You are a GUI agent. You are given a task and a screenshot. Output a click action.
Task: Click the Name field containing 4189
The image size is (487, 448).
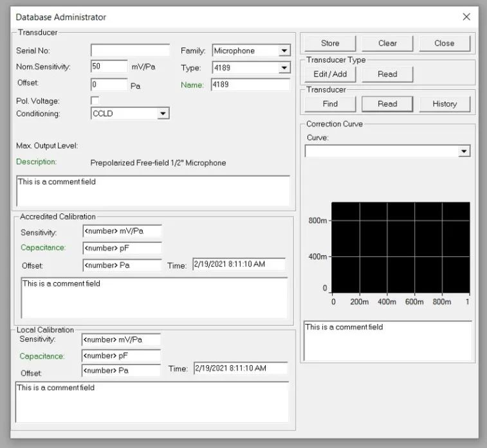click(x=250, y=84)
